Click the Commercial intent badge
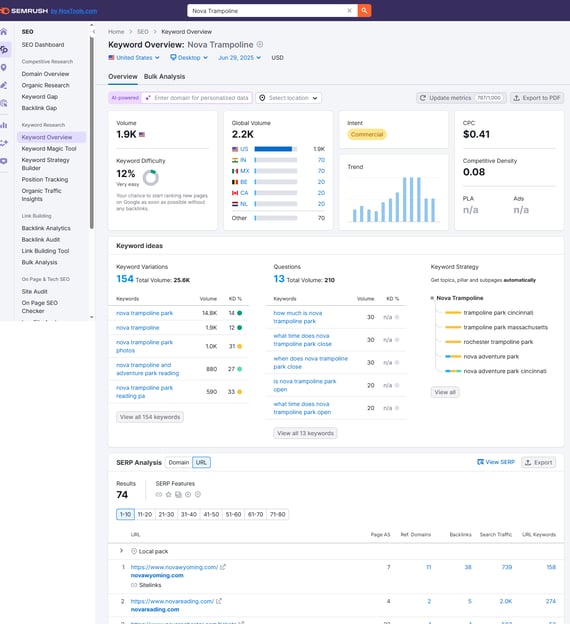 (x=367, y=135)
